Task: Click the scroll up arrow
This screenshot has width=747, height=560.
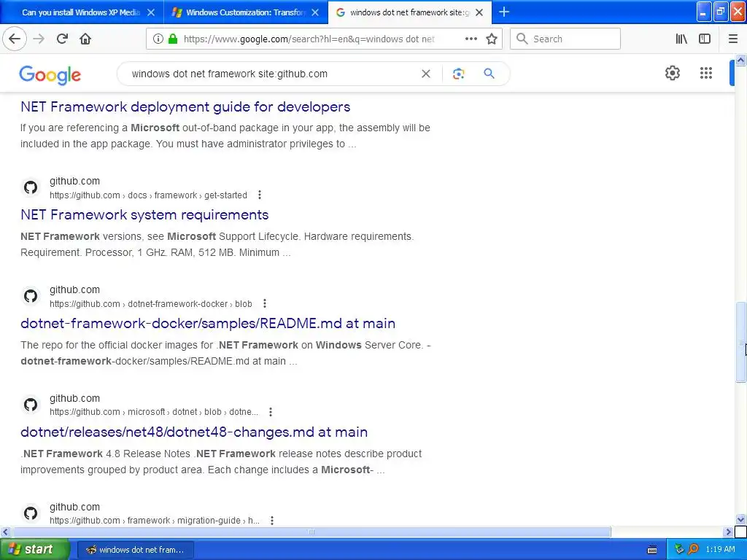Action: coord(740,60)
